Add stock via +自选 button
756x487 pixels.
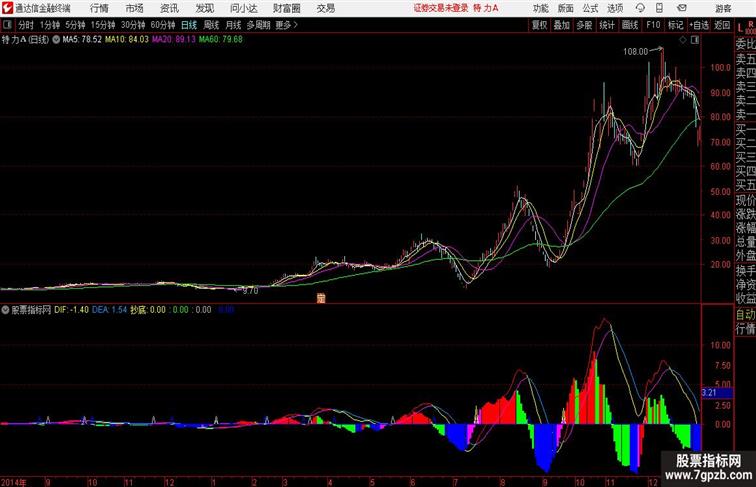(x=699, y=25)
